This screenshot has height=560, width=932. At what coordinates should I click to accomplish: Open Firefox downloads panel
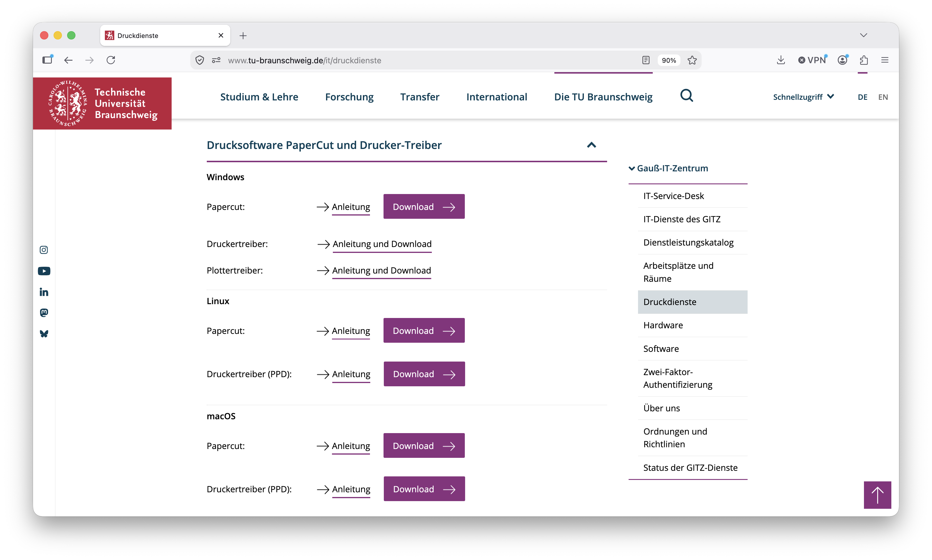coord(781,60)
